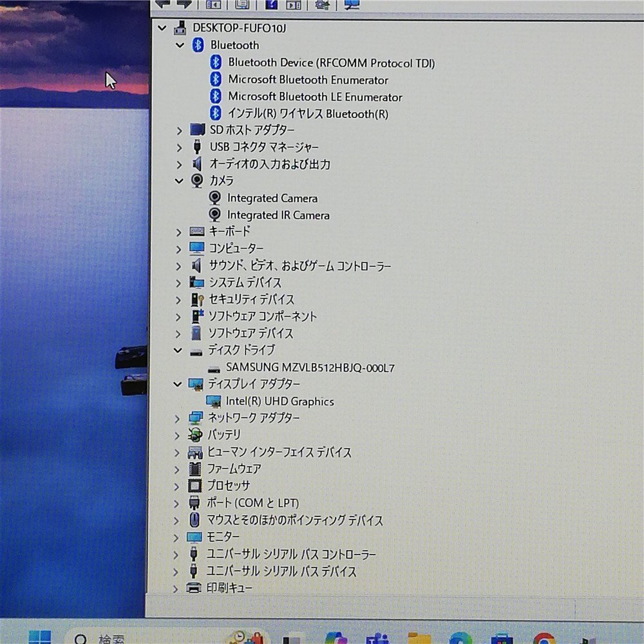The height and width of the screenshot is (644, 644).
Task: Expand the ネットワーク アダプター category
Action: pos(178,418)
